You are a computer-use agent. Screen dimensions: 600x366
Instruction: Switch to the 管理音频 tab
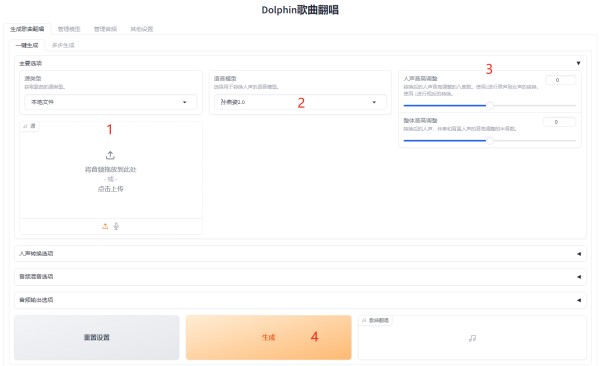(x=105, y=29)
